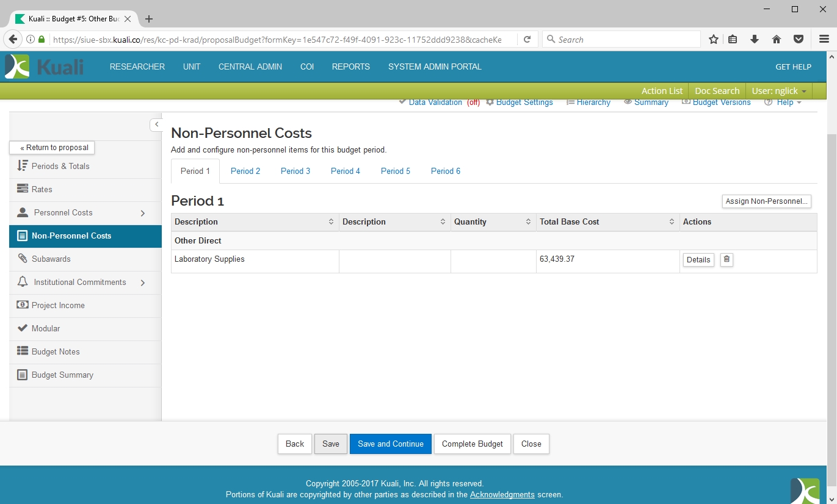Image resolution: width=837 pixels, height=504 pixels.
Task: Open Details for Laboratory Supplies
Action: pyautogui.click(x=698, y=260)
